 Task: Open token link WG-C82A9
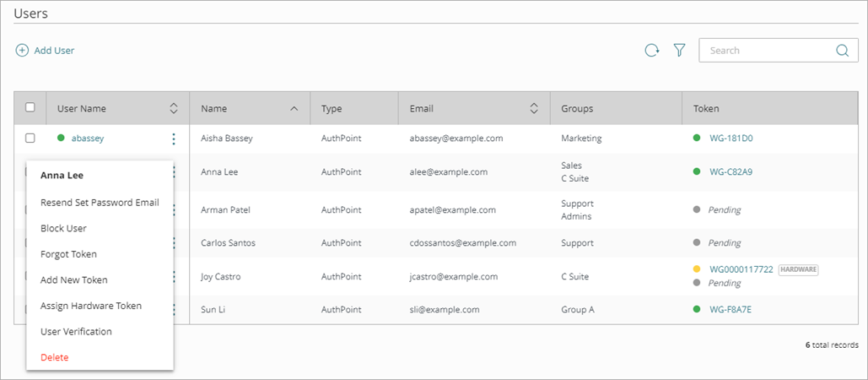coord(731,171)
